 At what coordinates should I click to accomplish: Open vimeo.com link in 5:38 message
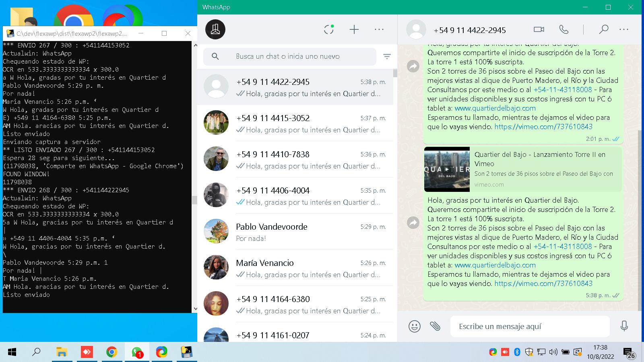543,284
